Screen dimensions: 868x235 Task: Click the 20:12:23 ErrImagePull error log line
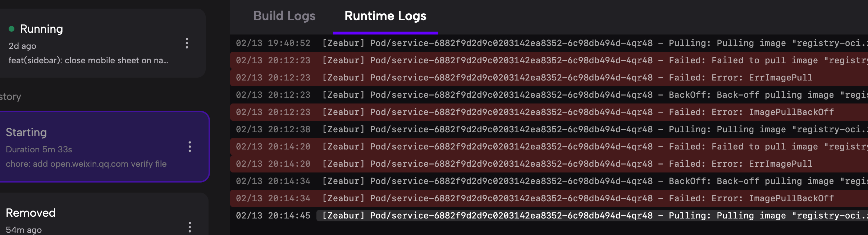click(539, 78)
